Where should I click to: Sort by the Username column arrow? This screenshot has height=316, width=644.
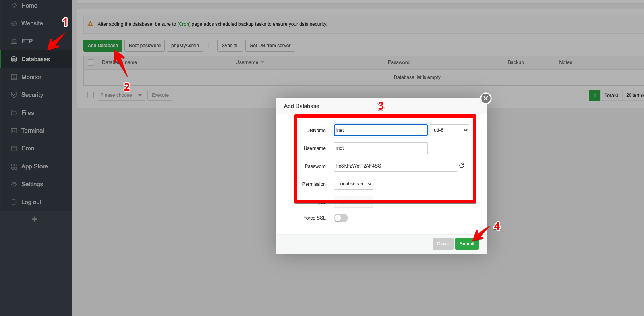pos(262,62)
